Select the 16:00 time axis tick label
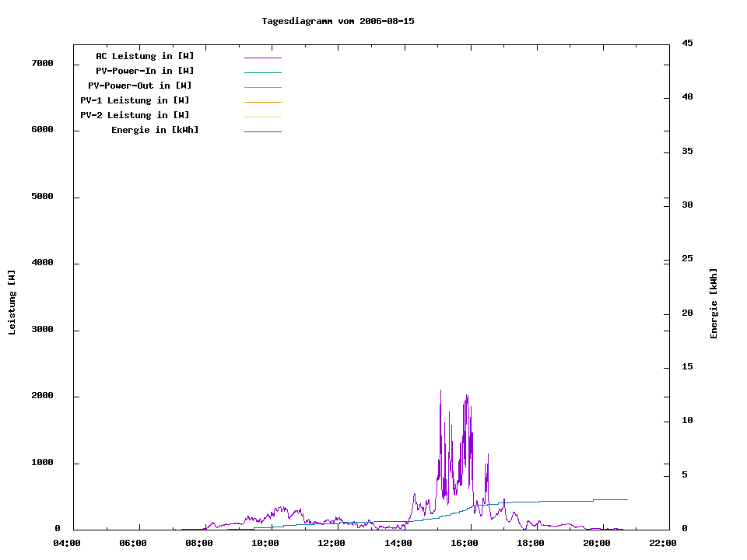 click(465, 543)
